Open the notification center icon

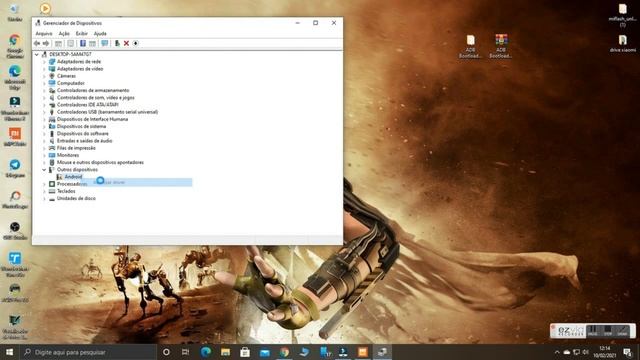pyautogui.click(x=627, y=352)
